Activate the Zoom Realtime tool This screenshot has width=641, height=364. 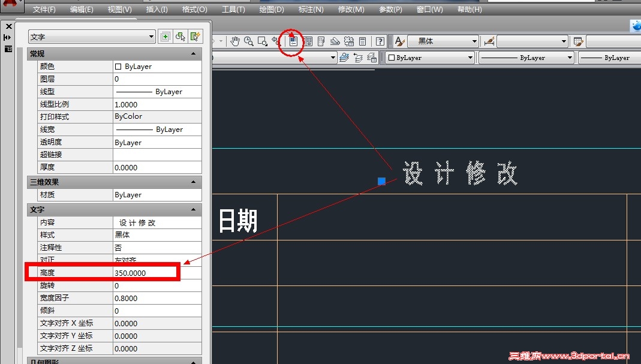[248, 41]
